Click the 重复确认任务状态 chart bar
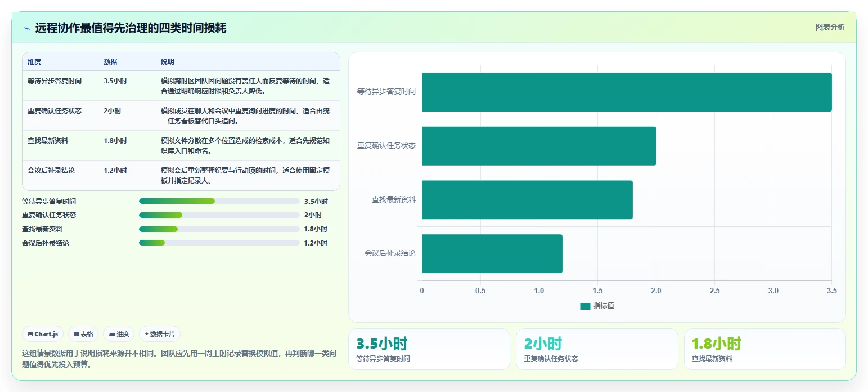This screenshot has height=392, width=868. [x=539, y=146]
